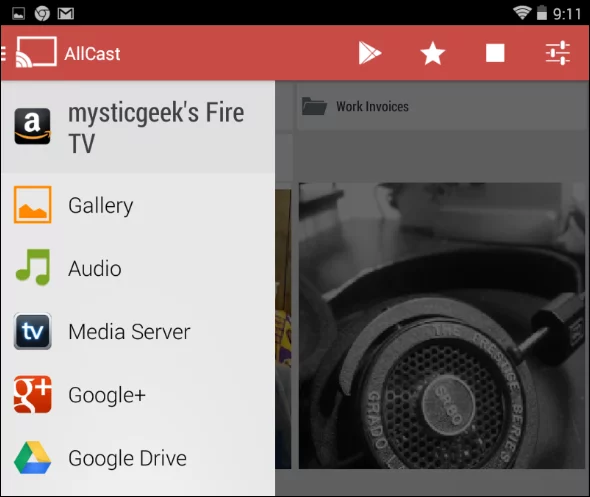The image size is (590, 497).
Task: Tap the folder icon beside Work Invoices
Action: click(314, 106)
